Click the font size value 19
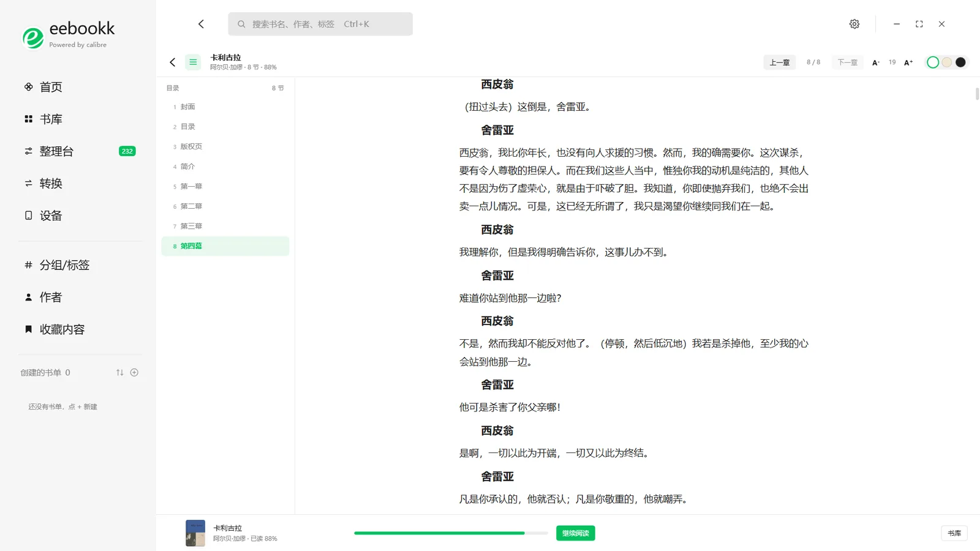Screen dimensions: 980x551 click(x=892, y=62)
